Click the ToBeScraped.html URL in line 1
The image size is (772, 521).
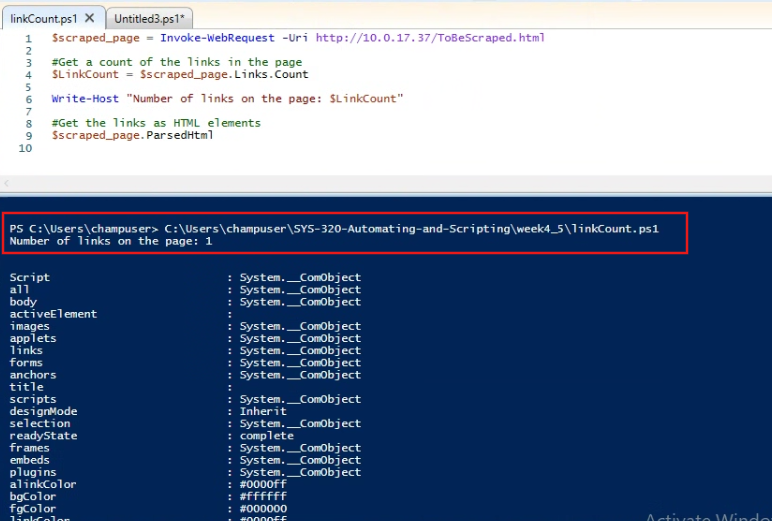(430, 38)
